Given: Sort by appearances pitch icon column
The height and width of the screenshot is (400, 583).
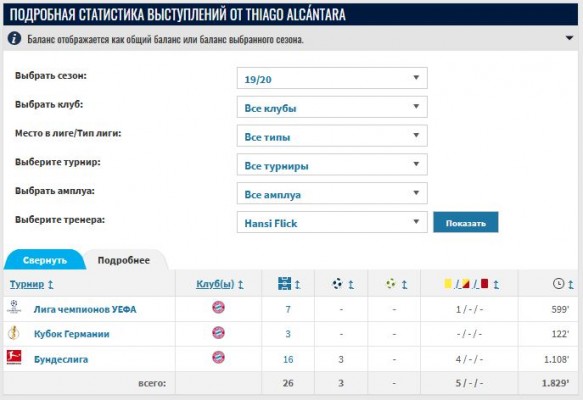Looking at the screenshot, I should 284,284.
